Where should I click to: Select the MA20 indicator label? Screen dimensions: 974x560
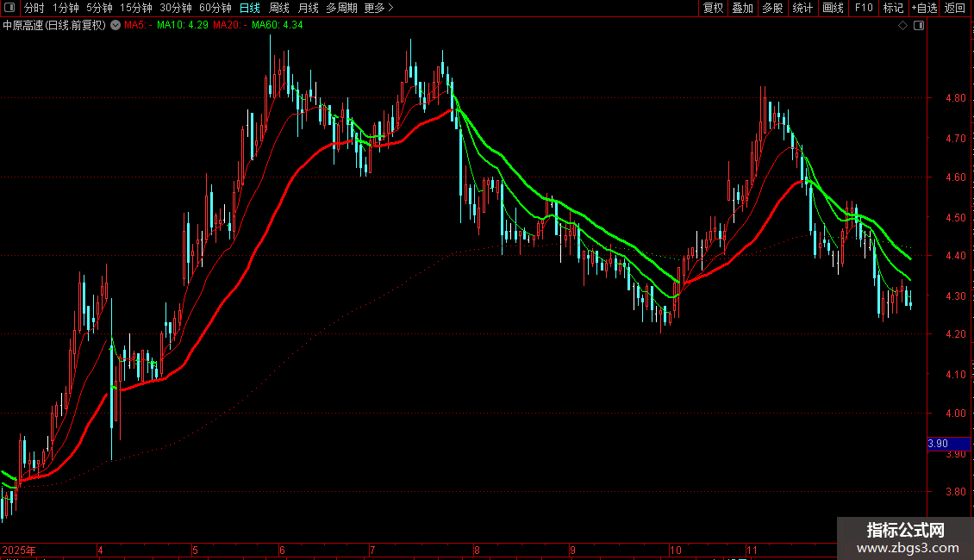click(230, 25)
